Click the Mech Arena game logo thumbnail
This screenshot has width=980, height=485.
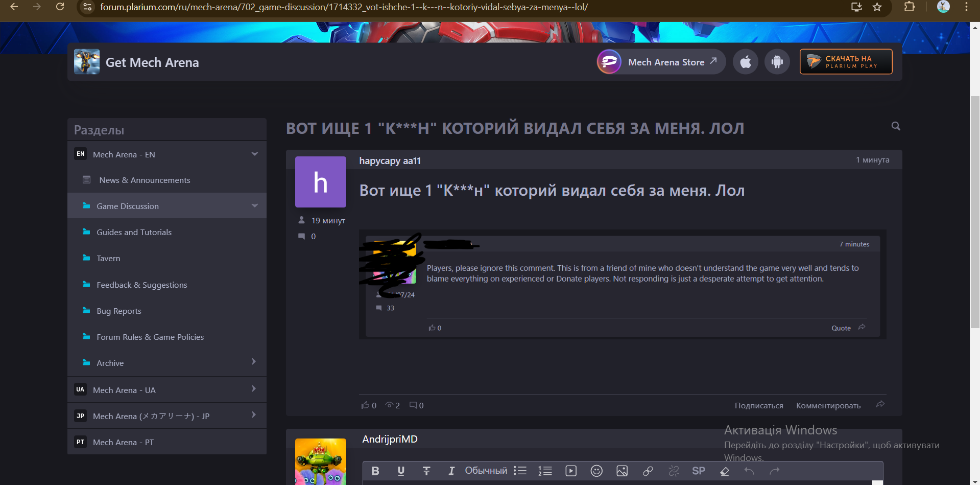click(x=87, y=62)
